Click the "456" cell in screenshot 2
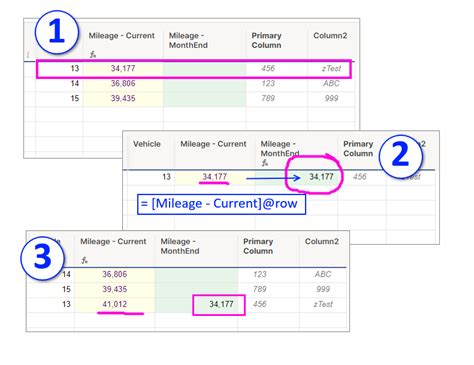This screenshot has width=474, height=365. tap(360, 177)
